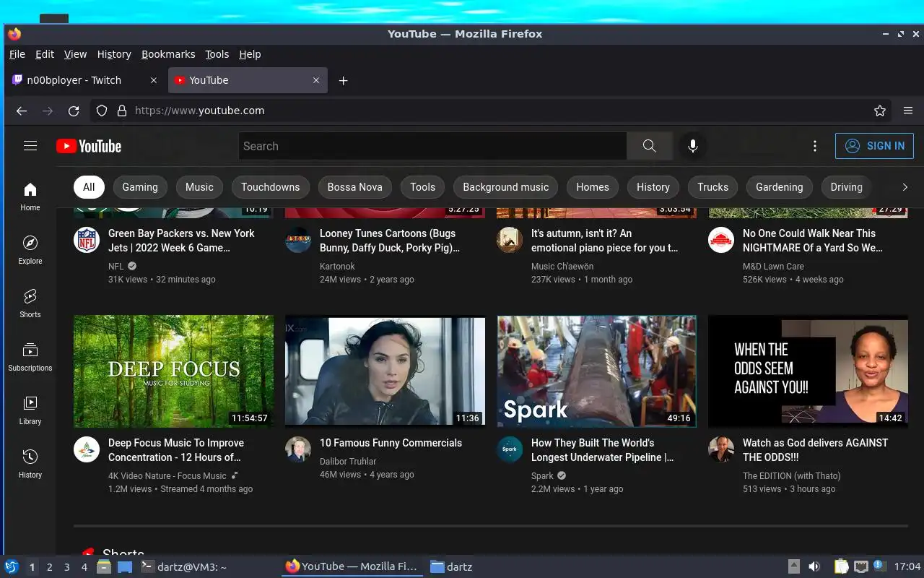This screenshot has height=578, width=924.
Task: Open Underwater Pipeline video title
Action: pos(603,450)
